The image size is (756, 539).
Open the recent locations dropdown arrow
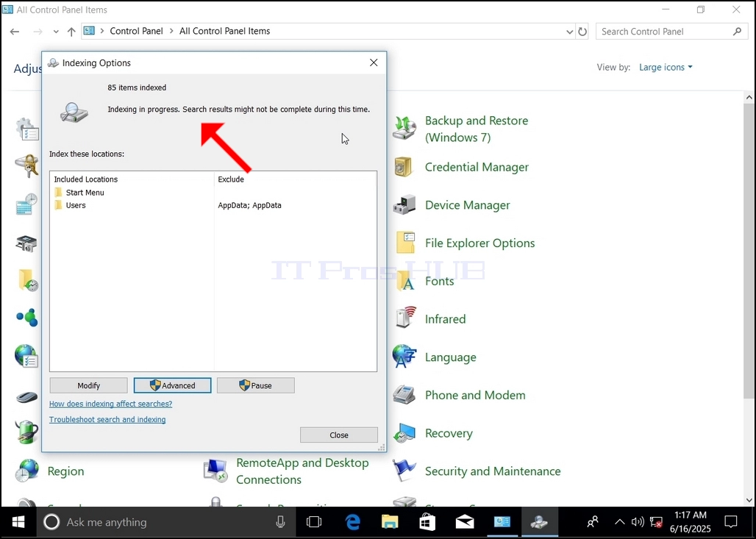tap(56, 32)
